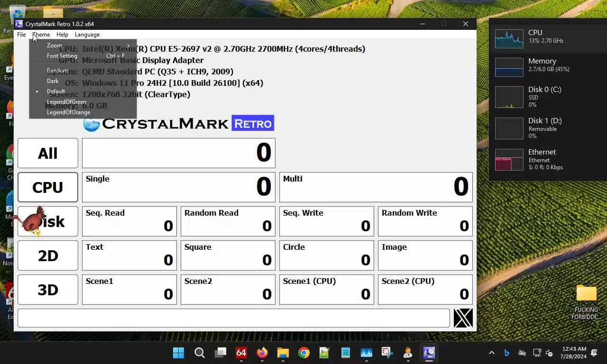Click the Multi CPU score box

(376, 187)
